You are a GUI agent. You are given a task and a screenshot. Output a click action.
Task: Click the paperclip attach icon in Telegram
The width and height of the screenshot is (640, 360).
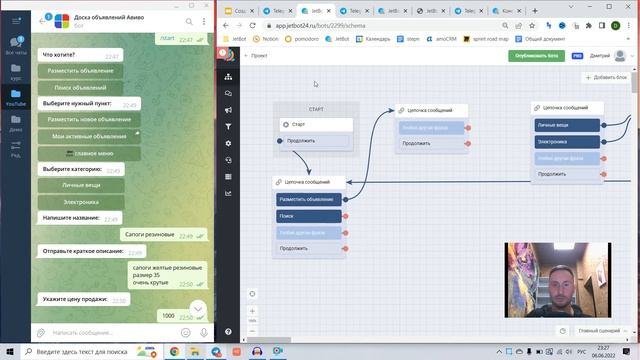pos(41,333)
